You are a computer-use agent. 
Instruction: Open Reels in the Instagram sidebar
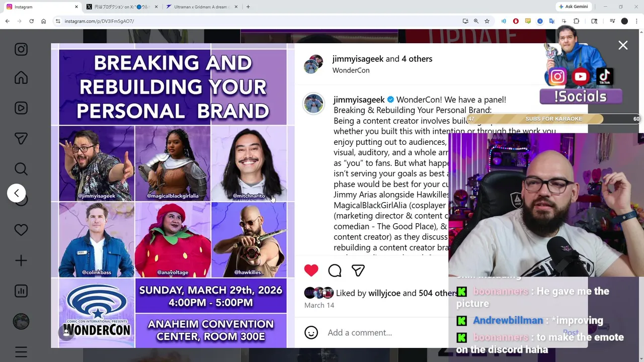[x=21, y=108]
